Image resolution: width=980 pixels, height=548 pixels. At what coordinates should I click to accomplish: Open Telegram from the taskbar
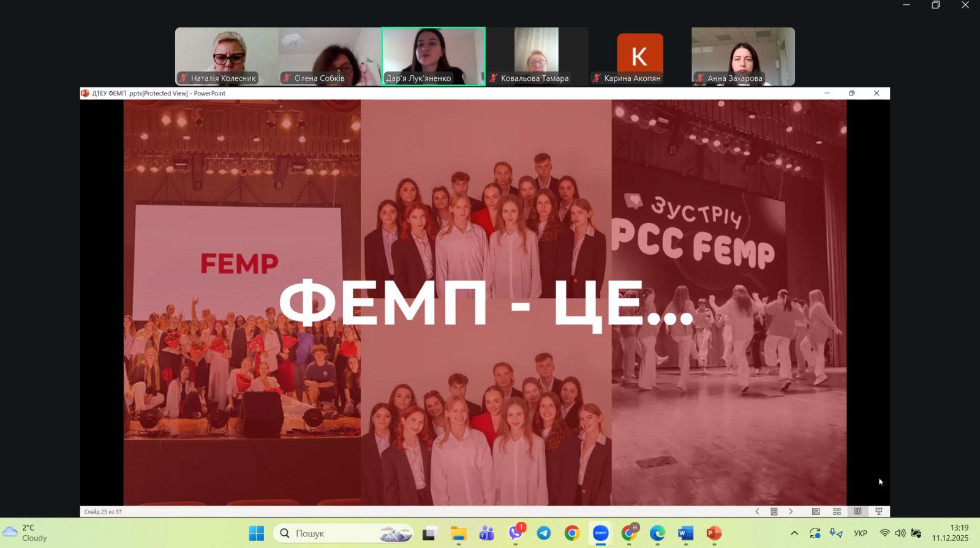(544, 533)
